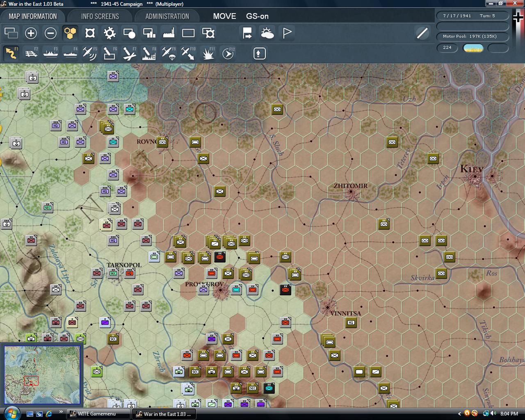Select the air reconnaissance F5 mission icon
The image size is (525, 420).
[89, 53]
